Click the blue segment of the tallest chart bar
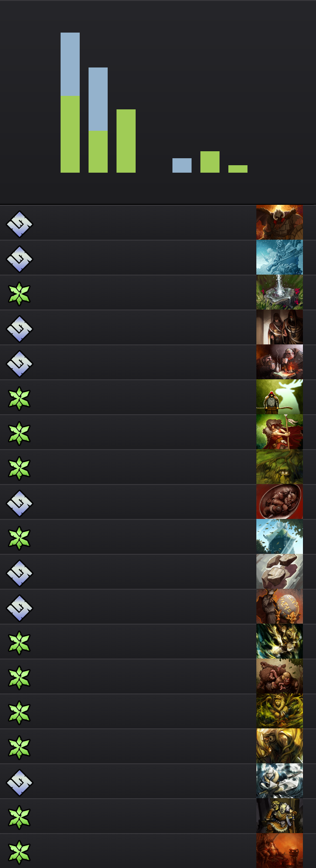316x868 pixels. [70, 64]
